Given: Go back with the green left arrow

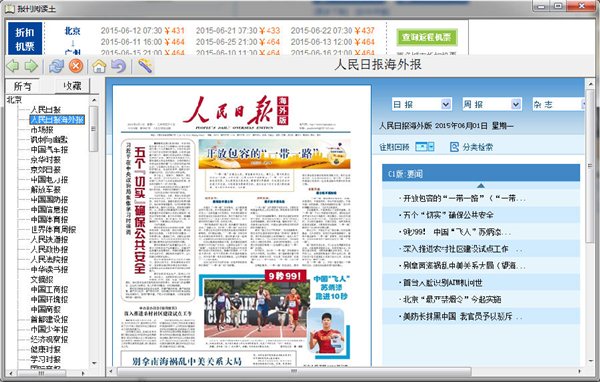Looking at the screenshot, I should 13,66.
